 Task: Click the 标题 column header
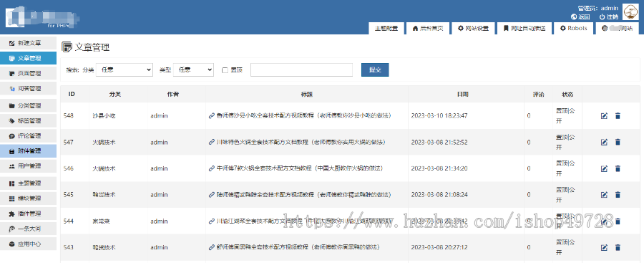(307, 95)
